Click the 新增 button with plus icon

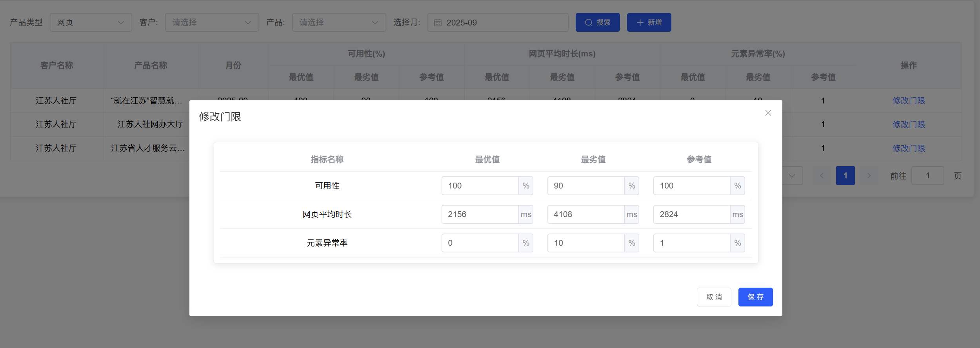[649, 22]
